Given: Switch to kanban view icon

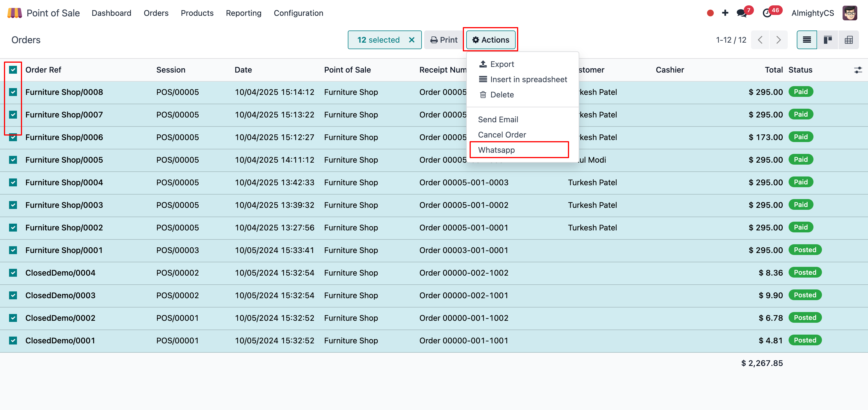Looking at the screenshot, I should click(828, 40).
